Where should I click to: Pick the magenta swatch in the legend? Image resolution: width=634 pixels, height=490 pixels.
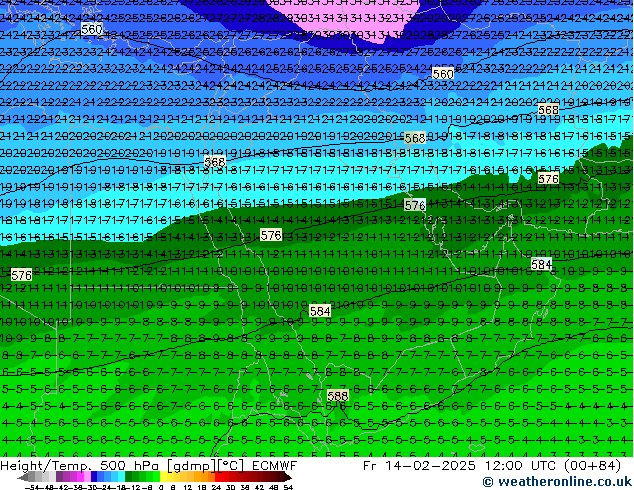(x=80, y=477)
